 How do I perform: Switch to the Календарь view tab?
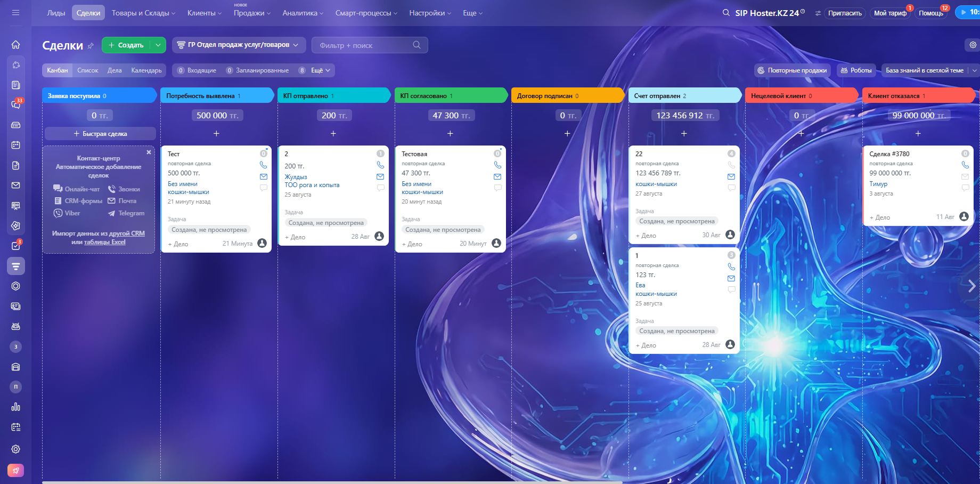pyautogui.click(x=146, y=70)
